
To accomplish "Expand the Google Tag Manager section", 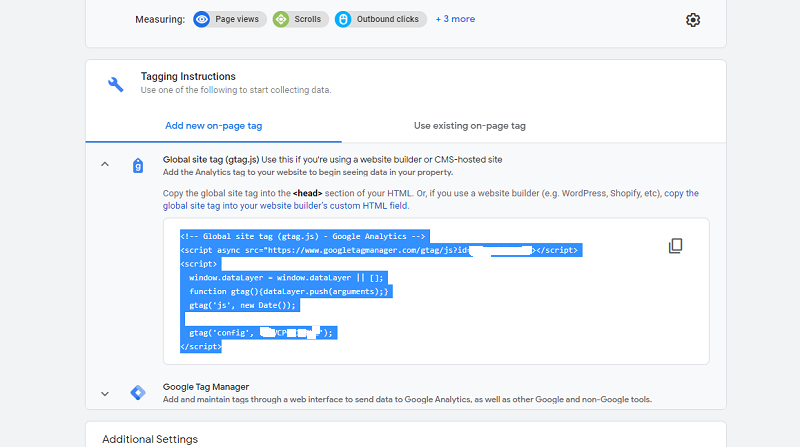I will click(x=105, y=394).
